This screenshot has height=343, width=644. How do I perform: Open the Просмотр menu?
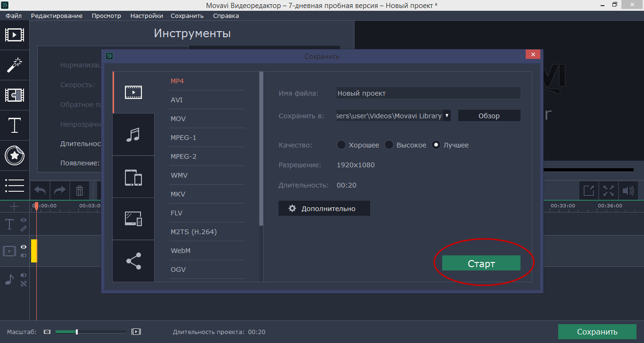(x=107, y=16)
